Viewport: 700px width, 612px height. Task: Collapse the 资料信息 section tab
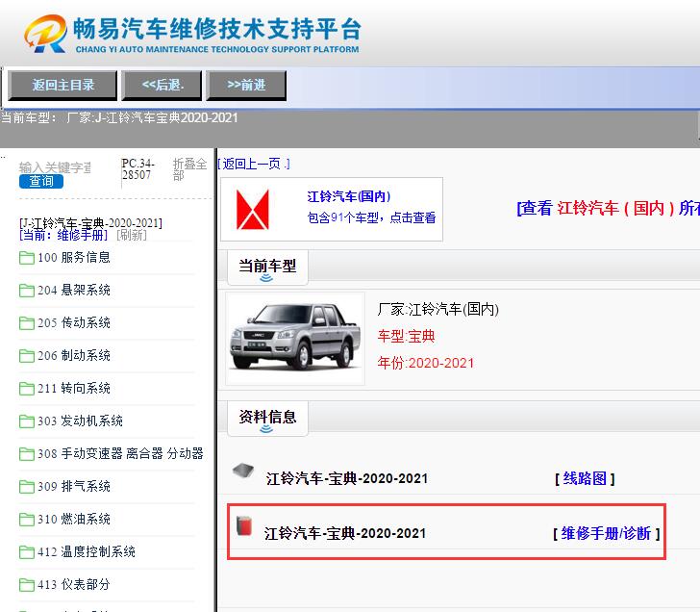[267, 419]
